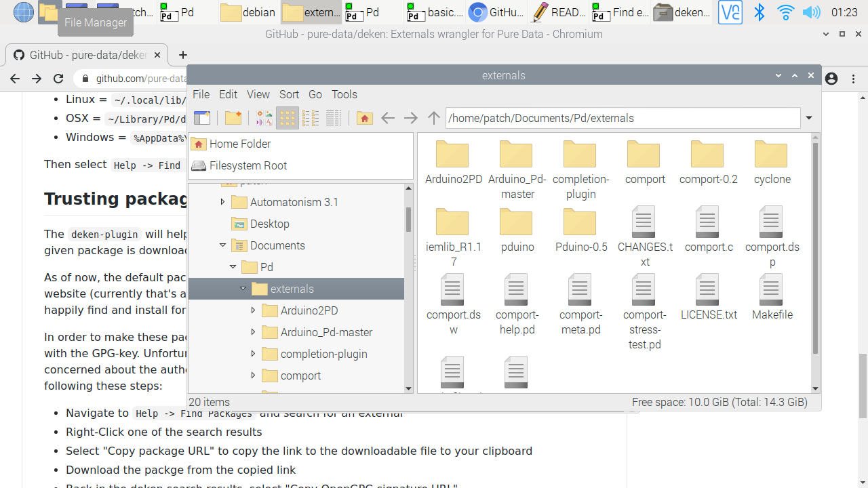Image resolution: width=868 pixels, height=488 pixels.
Task: Select the icon view mode button
Action: 288,118
